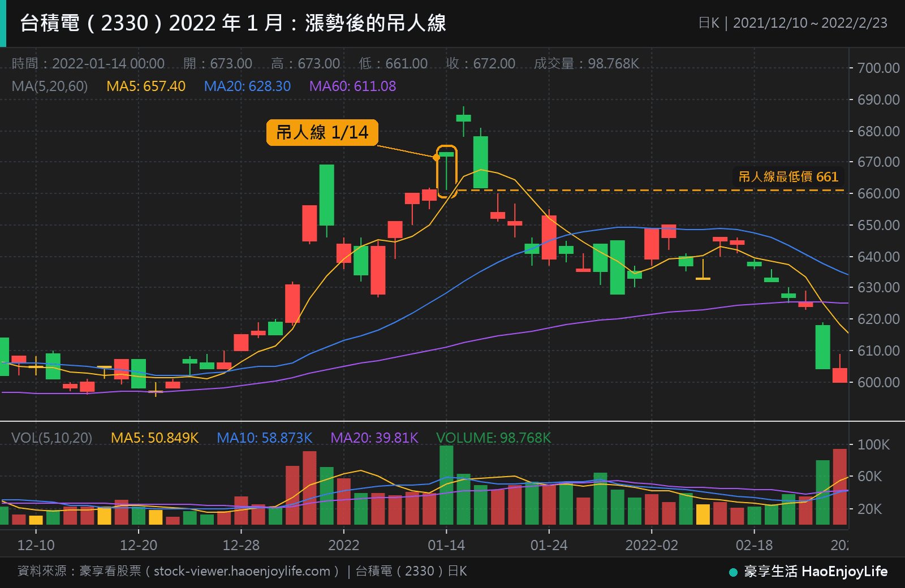The image size is (905, 588).
Task: Select the volume MA10: 58.873K legend
Action: coord(264,438)
